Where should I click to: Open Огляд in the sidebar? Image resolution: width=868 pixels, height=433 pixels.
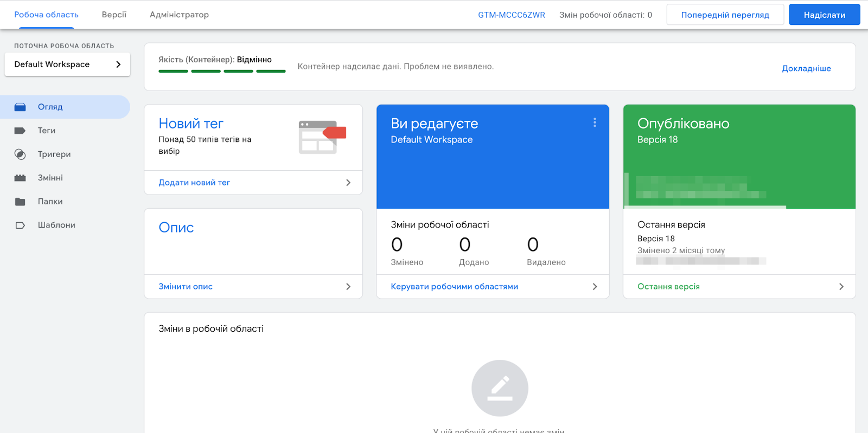(x=65, y=107)
